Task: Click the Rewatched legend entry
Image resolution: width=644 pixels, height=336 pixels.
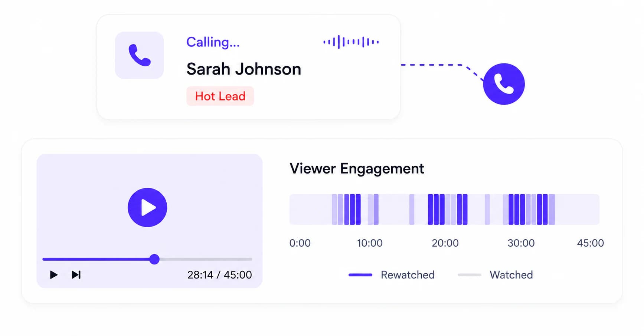Action: (392, 275)
